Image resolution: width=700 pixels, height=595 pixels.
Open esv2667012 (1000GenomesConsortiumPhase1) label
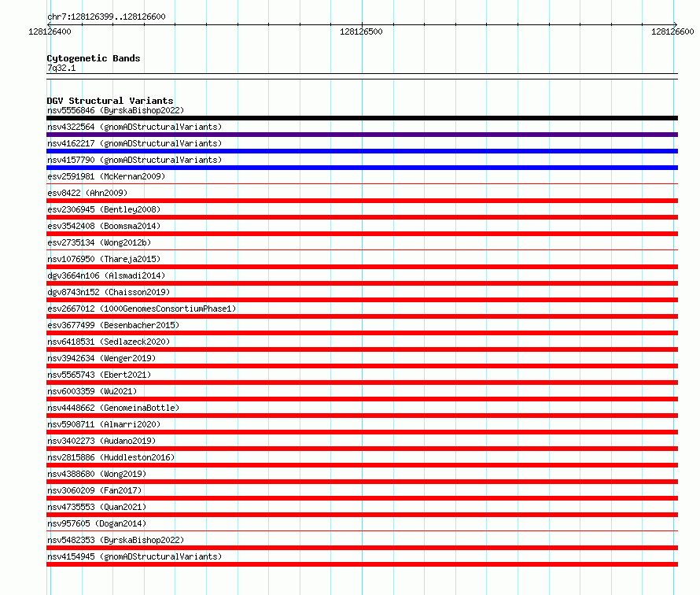(x=142, y=309)
